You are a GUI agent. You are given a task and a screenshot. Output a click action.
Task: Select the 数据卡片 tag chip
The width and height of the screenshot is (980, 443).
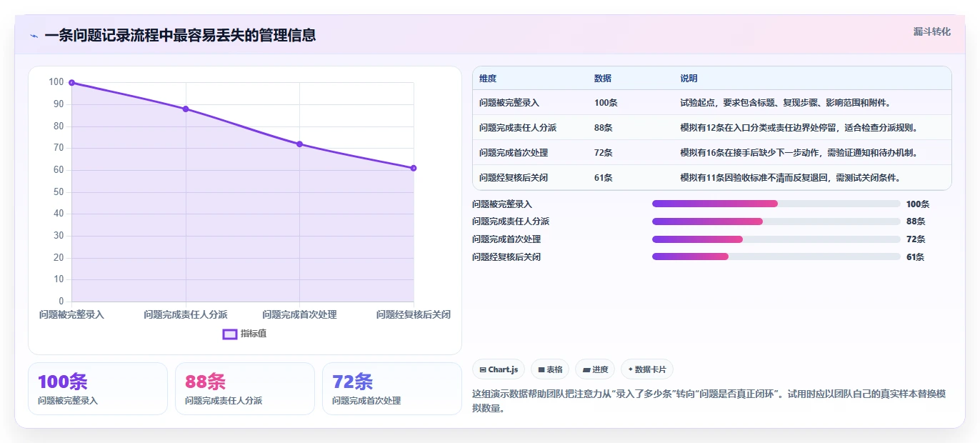click(647, 369)
